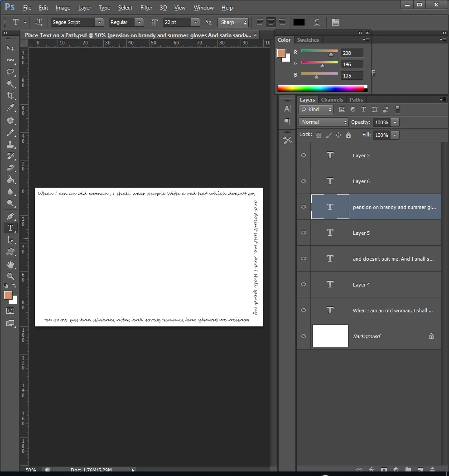This screenshot has width=449, height=476.
Task: Open the Image menu
Action: coord(63,8)
